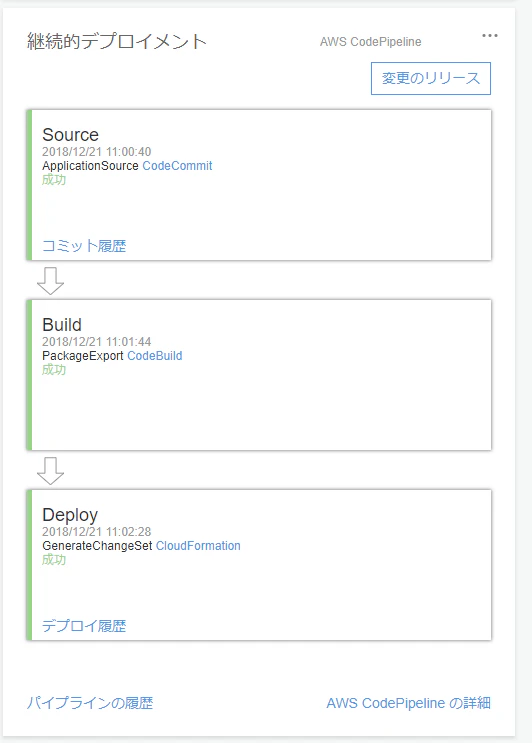Click the 成功 status in Build stage
Image resolution: width=532 pixels, height=743 pixels.
(54, 370)
